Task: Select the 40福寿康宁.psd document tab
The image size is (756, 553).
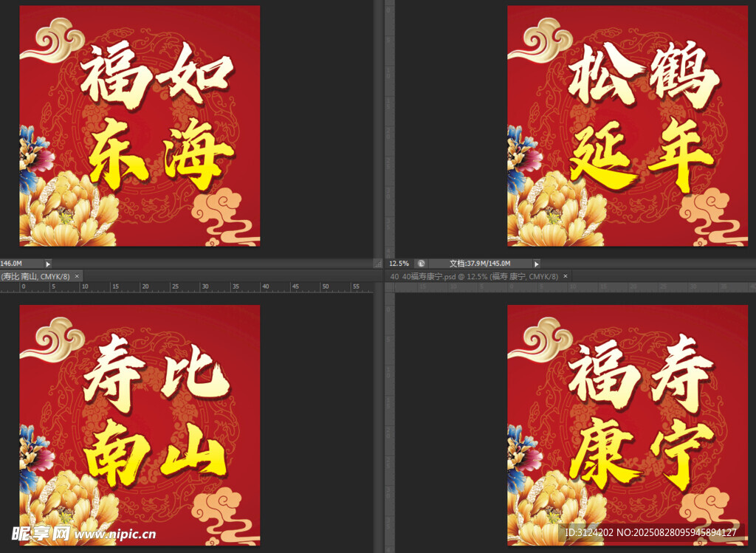Action: coord(473,276)
